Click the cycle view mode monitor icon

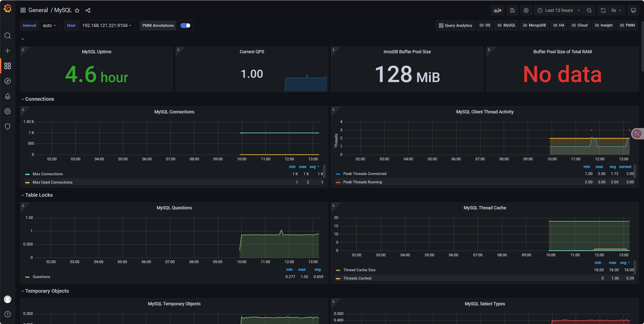633,10
